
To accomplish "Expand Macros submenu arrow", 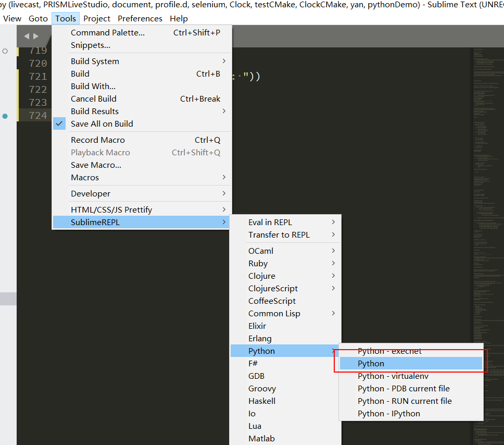I will point(224,177).
